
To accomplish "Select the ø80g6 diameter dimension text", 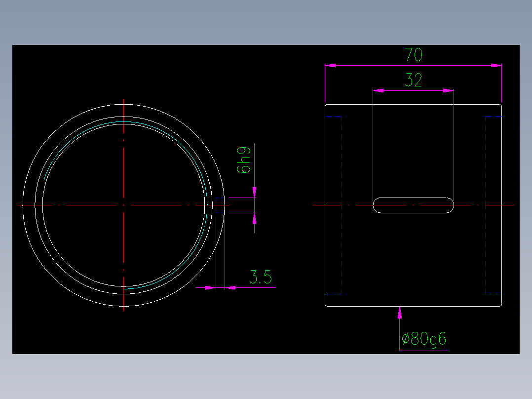I will [x=424, y=339].
